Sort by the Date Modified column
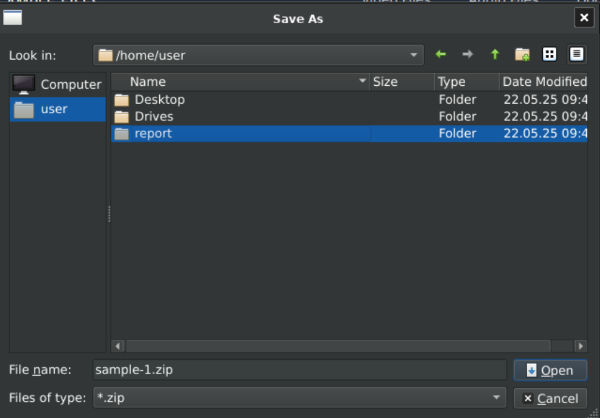 point(543,82)
